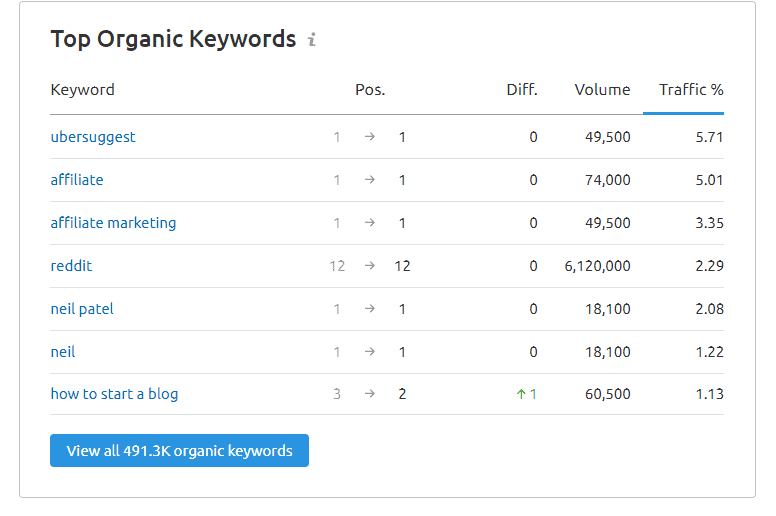Select the 5.71 traffic percentage
Viewport: 776px width, 516px height.
click(709, 137)
